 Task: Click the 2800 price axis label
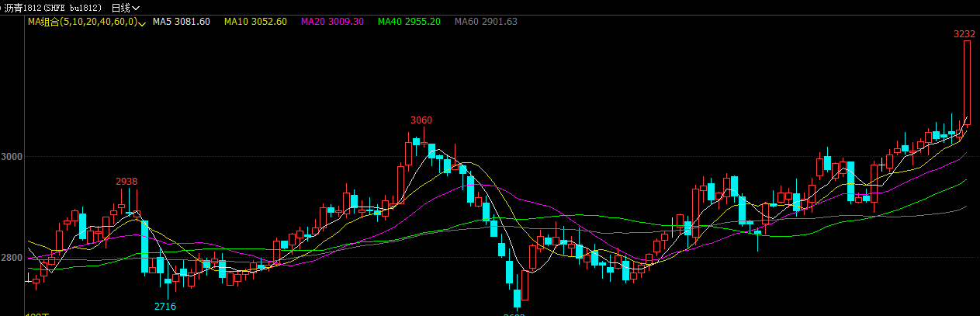pyautogui.click(x=12, y=258)
